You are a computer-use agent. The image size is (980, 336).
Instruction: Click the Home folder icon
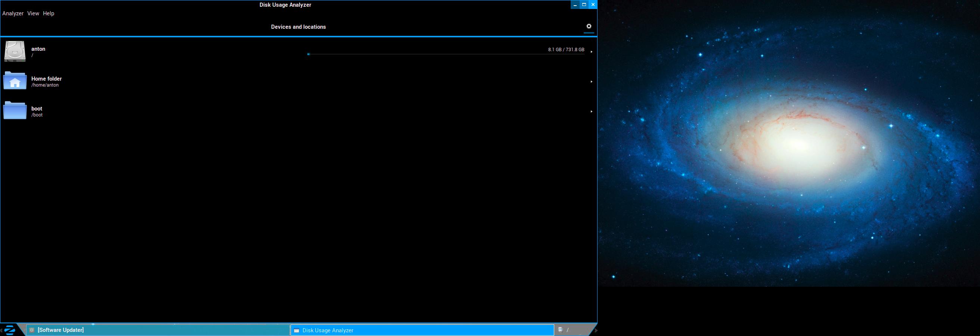coord(15,81)
